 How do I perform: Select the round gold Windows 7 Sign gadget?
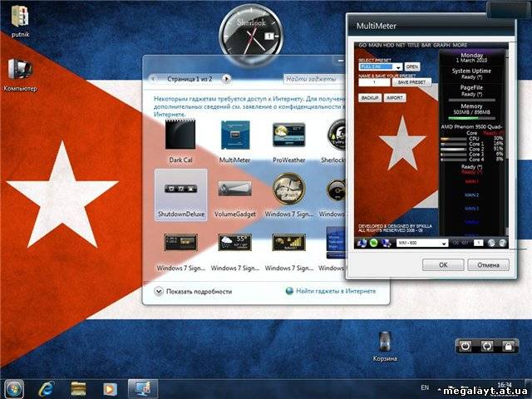click(288, 189)
